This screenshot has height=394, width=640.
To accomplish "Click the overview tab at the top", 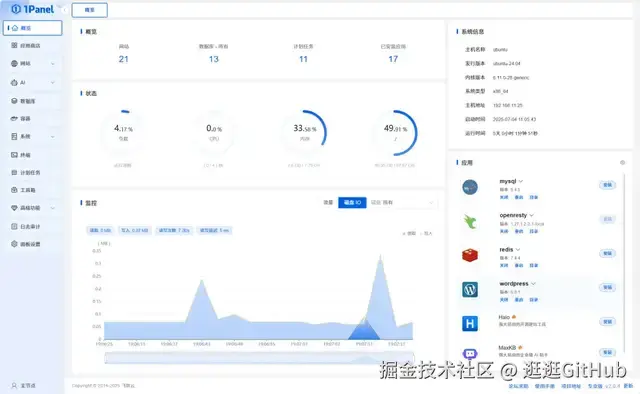I will 90,10.
